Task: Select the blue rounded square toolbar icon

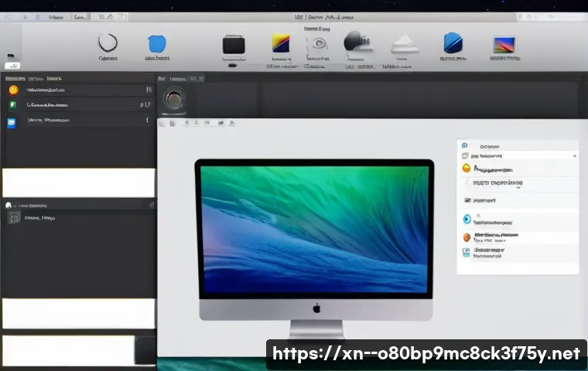Action: point(157,44)
